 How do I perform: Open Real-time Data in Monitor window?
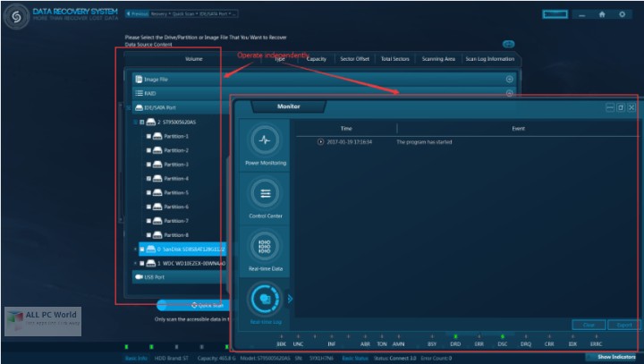266,252
